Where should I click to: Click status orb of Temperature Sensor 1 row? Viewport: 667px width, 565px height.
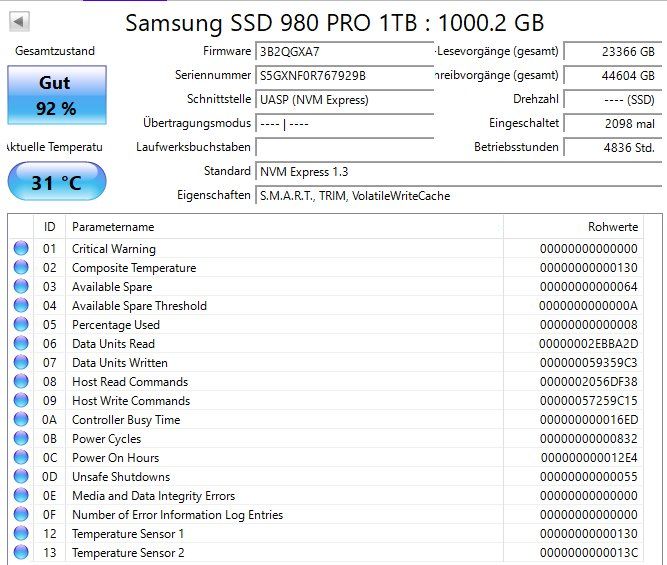[21, 533]
